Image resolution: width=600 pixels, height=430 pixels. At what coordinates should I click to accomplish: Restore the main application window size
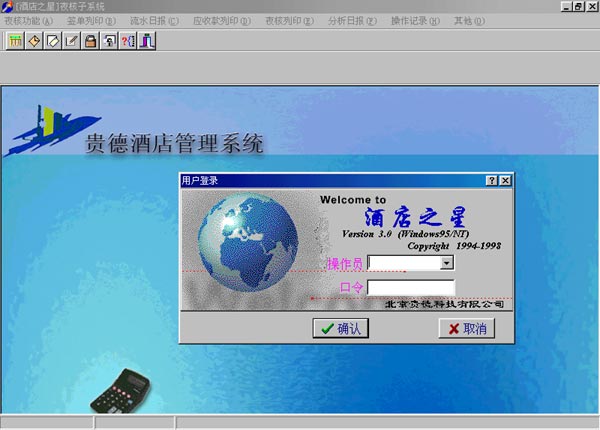[x=579, y=7]
